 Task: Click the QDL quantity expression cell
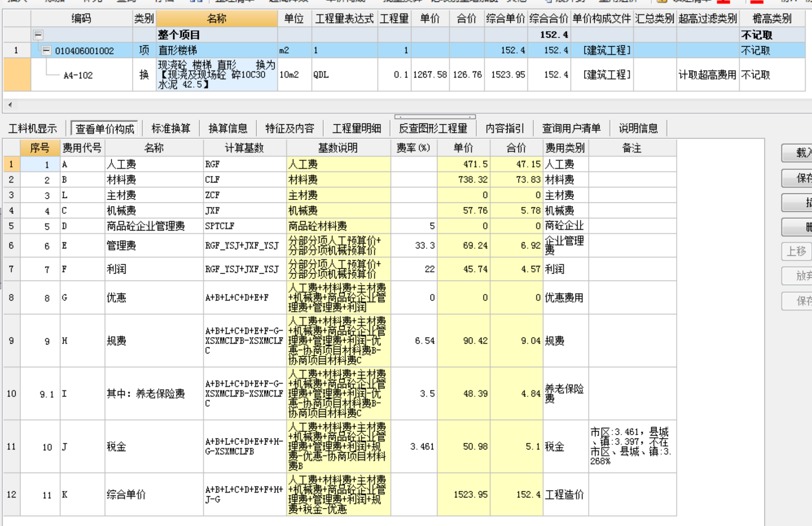coord(344,74)
